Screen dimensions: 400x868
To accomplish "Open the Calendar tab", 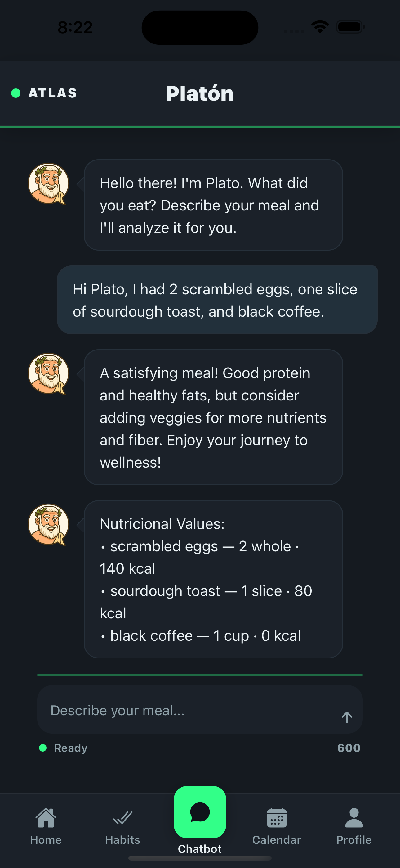I will [277, 826].
